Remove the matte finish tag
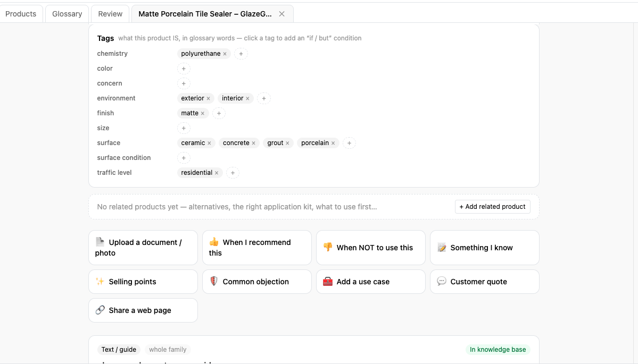This screenshot has height=364, width=638. (203, 113)
